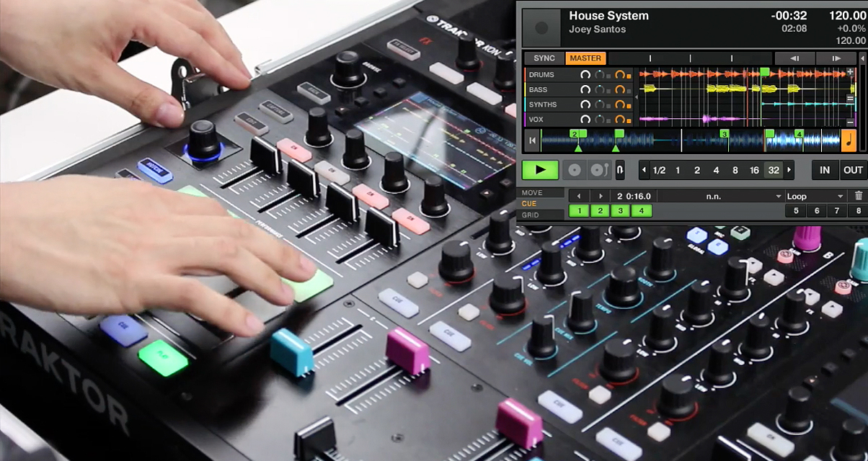
Task: Toggle the SYNC button
Action: (544, 58)
